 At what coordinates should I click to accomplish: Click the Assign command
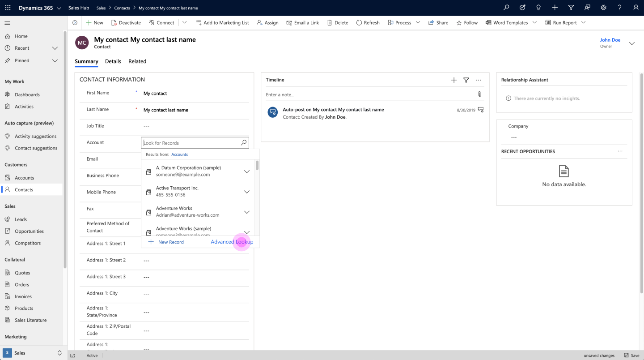click(267, 22)
